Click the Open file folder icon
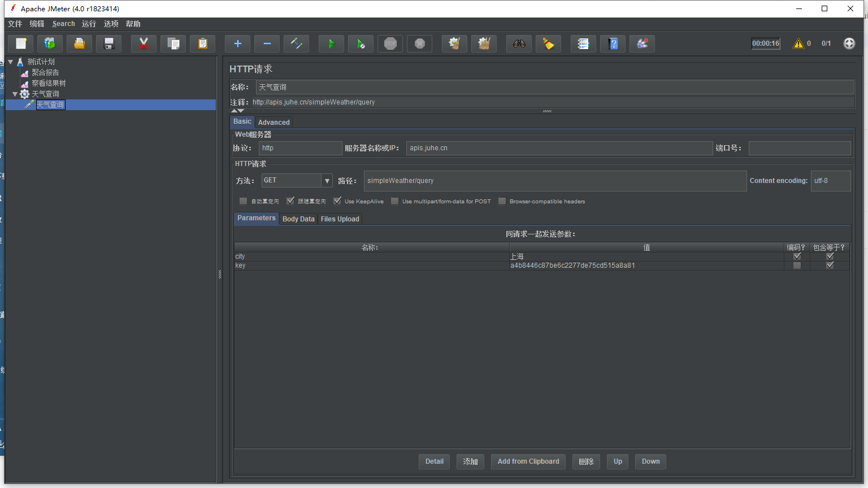Screen dimensions: 868x488 (x=80, y=43)
